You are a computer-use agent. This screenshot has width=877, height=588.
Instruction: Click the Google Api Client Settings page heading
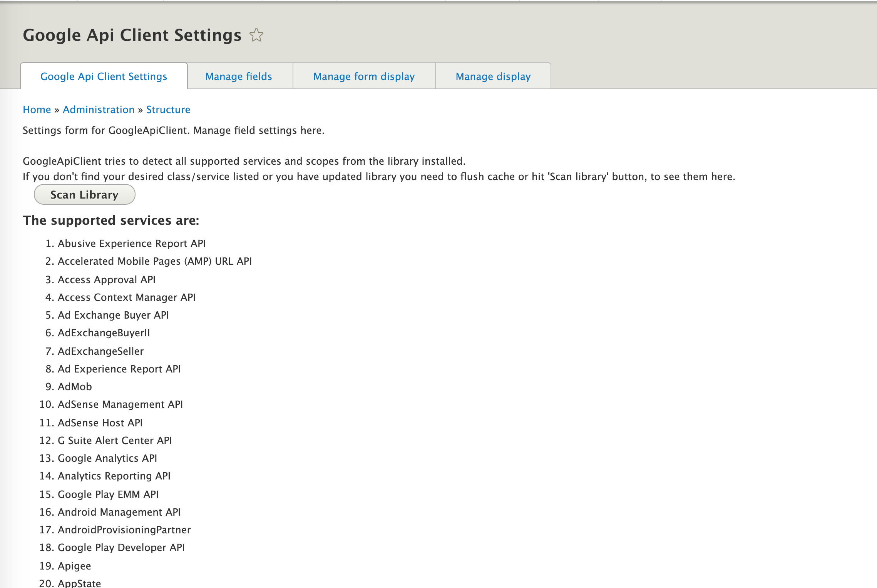click(x=132, y=35)
